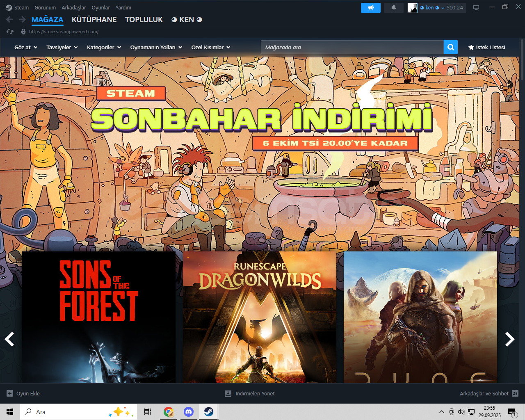Click İndirmeleri Yönet link
Viewport: 525px width, 420px height.
point(250,393)
